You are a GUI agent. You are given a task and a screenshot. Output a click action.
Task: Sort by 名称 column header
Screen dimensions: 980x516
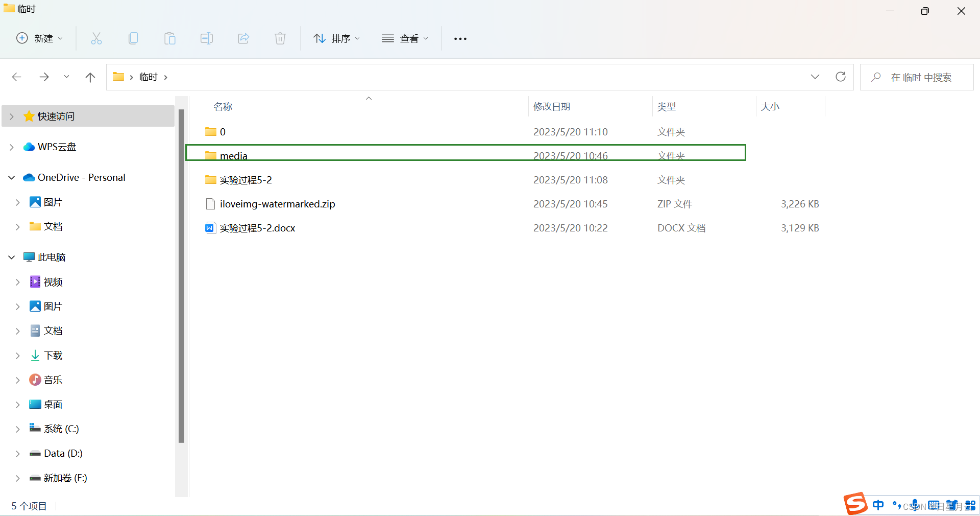click(223, 107)
